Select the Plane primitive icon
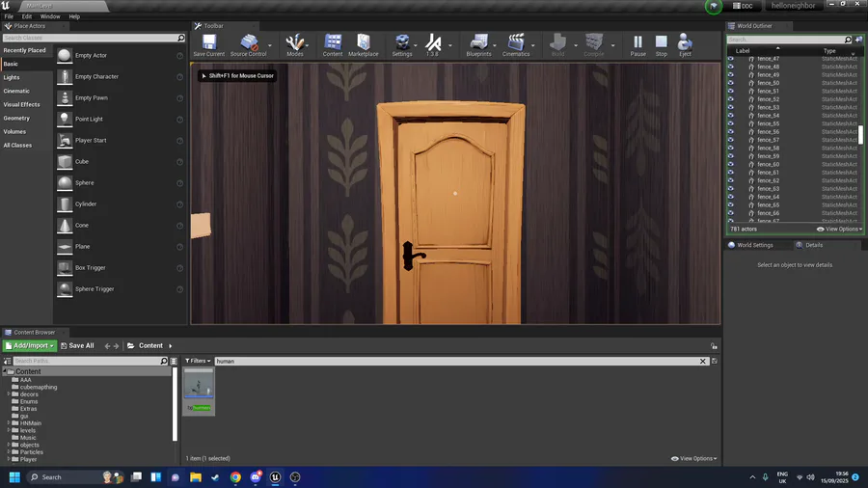 65,246
